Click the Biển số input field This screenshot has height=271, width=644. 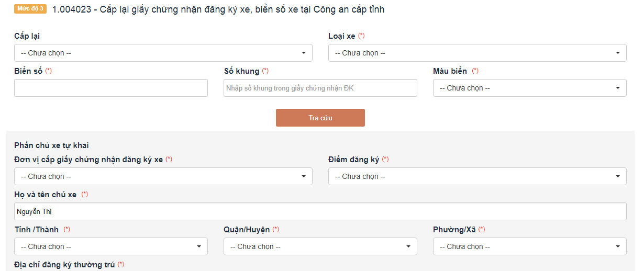tap(110, 88)
